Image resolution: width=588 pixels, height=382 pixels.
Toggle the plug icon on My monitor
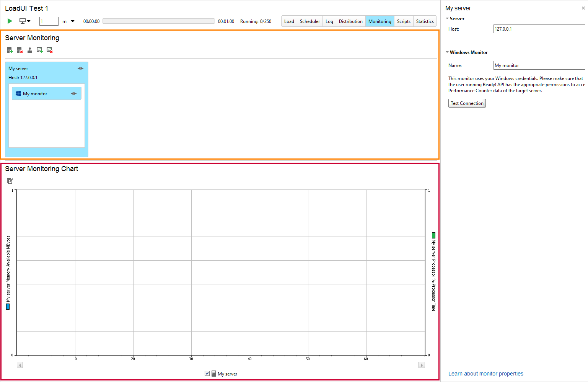[74, 93]
